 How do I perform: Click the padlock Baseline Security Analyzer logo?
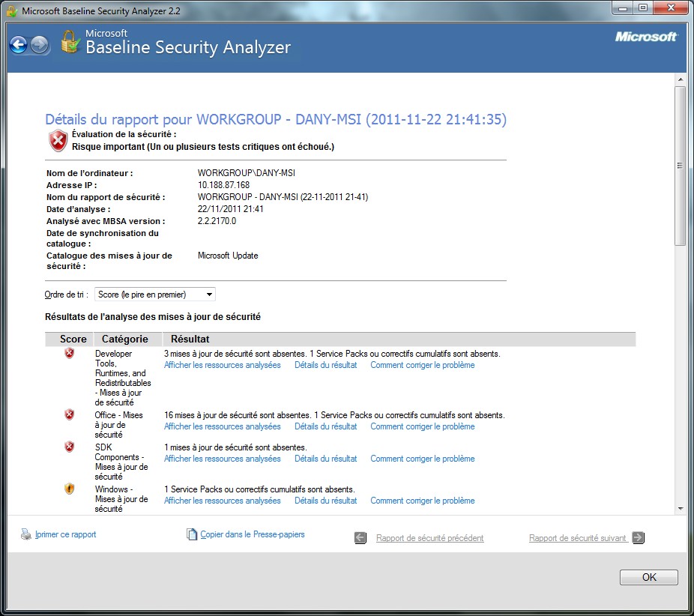[x=70, y=42]
